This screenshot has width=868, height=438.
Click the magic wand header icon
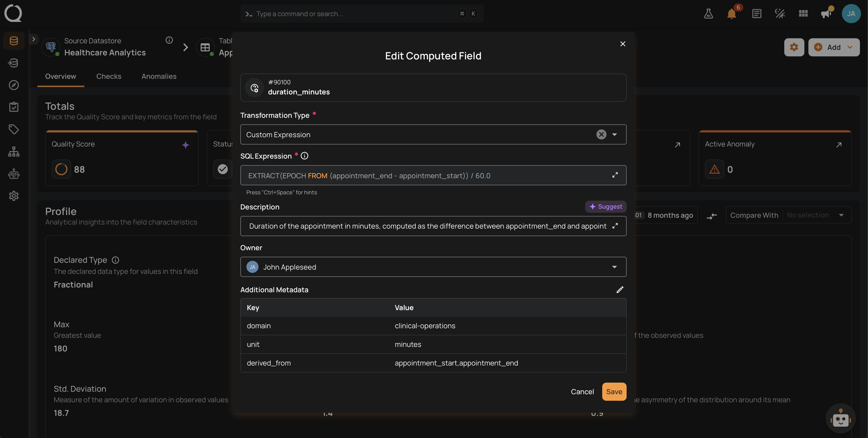tap(780, 14)
